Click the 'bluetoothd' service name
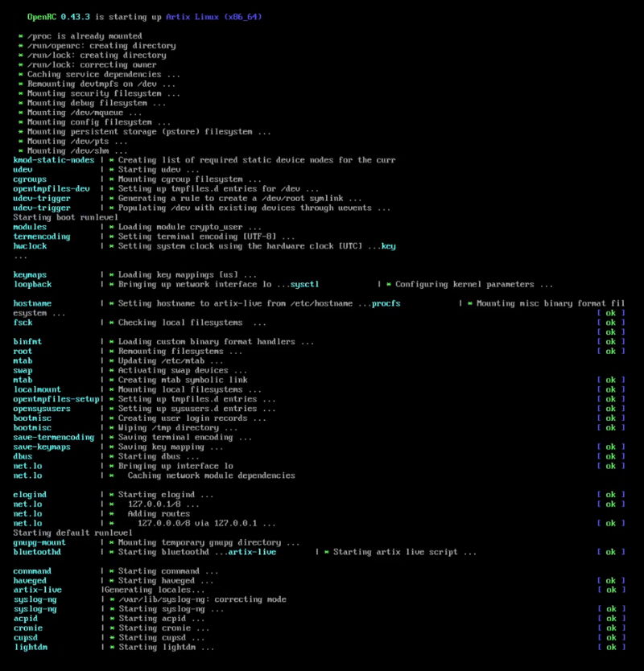644x671 pixels. tap(37, 552)
